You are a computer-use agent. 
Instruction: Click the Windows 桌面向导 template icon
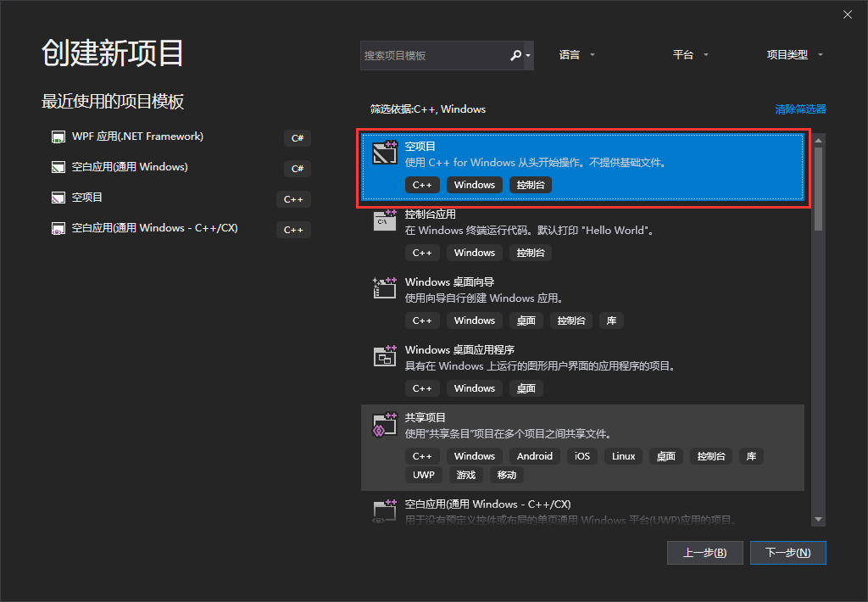coord(385,288)
